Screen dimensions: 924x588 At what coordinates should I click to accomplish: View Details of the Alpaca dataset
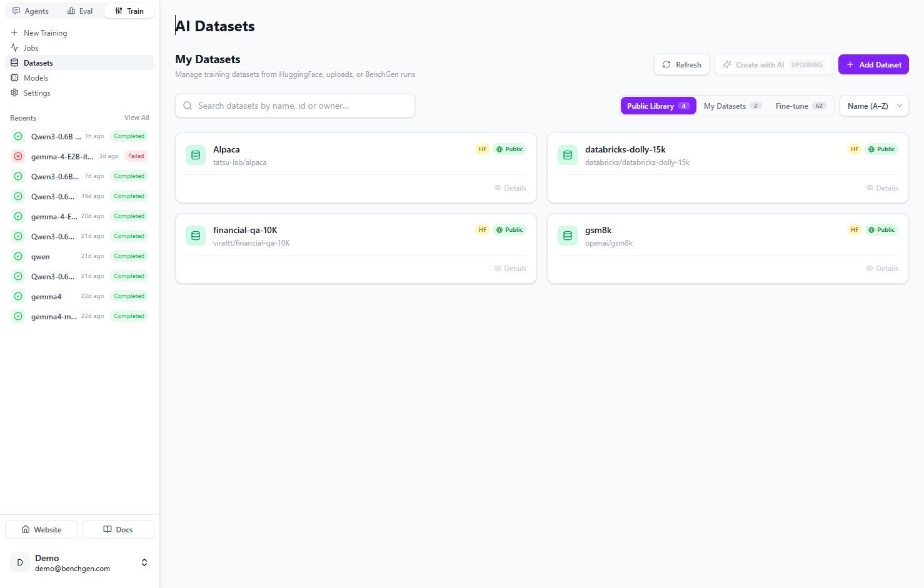coord(510,187)
